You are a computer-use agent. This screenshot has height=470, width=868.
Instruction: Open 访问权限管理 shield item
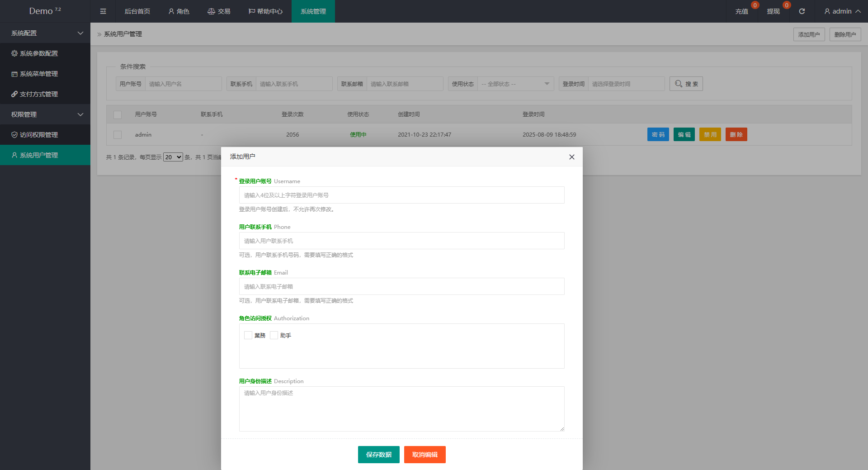[39, 135]
